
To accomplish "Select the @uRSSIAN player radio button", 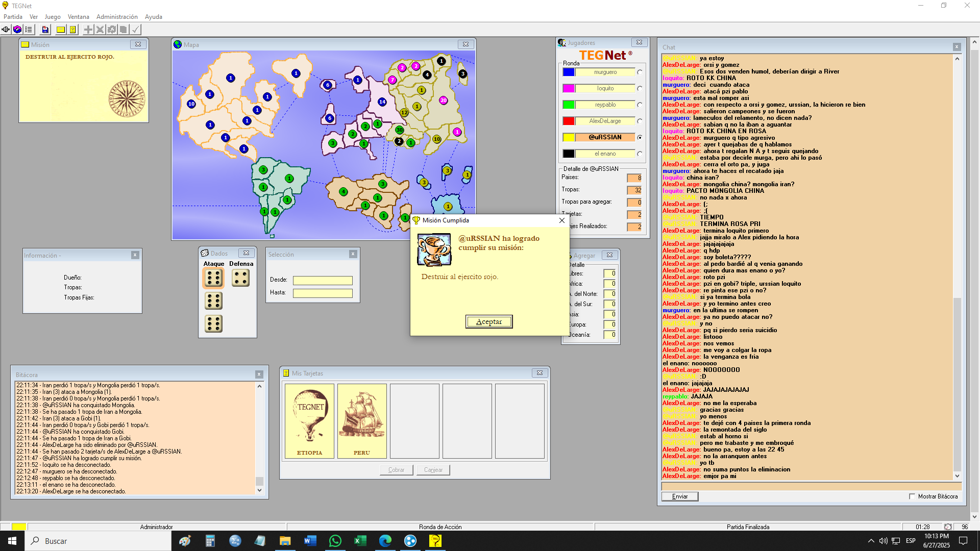I will point(640,138).
